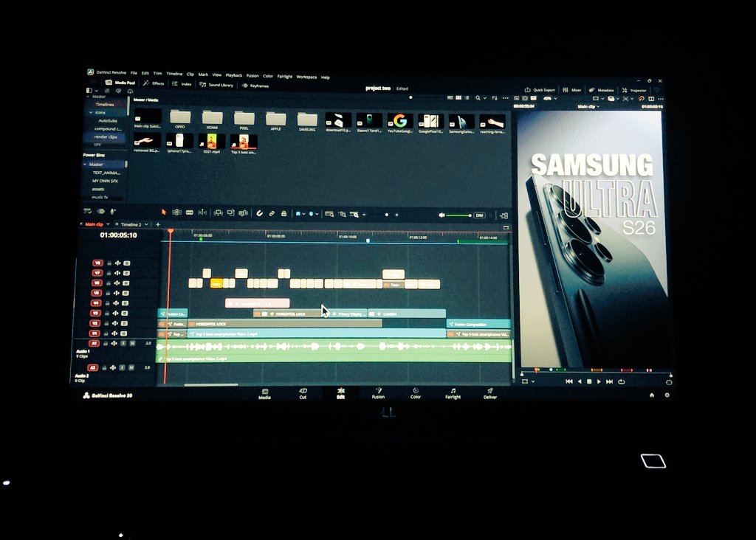Click the dual viewer mode icon
The width and height of the screenshot is (756, 540).
651,99
